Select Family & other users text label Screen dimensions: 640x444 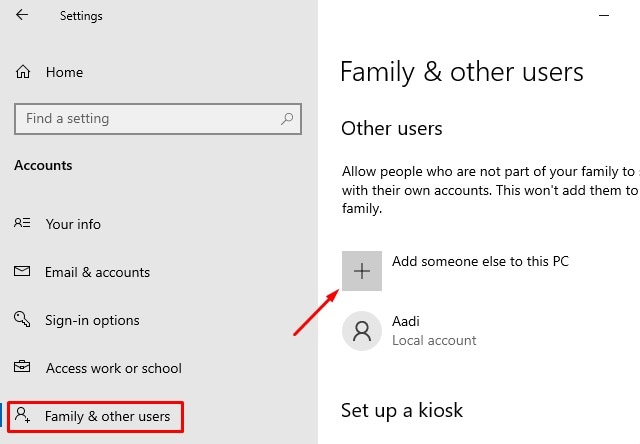107,416
